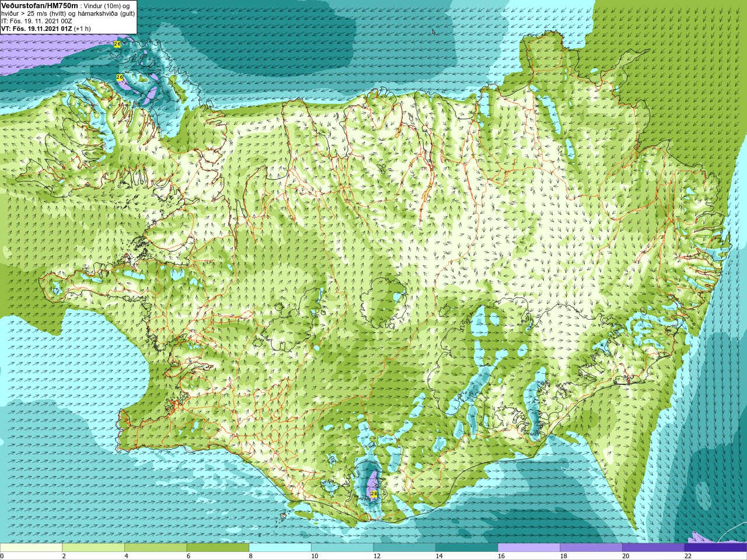The image size is (747, 560).
Task: Pick the darkest swatch above 22 m/s
Action: coord(716,548)
